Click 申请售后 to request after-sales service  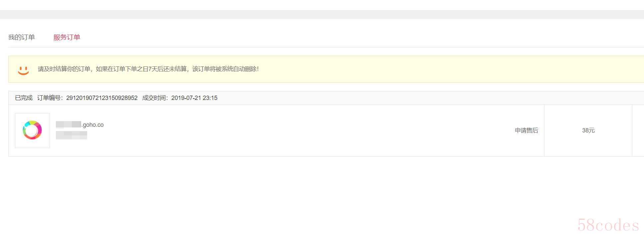tap(526, 130)
